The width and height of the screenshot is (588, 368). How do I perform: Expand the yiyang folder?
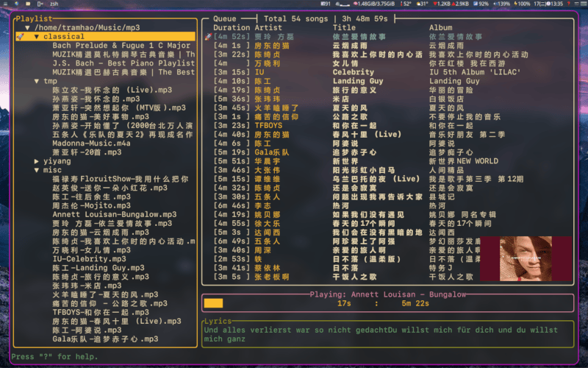36,161
